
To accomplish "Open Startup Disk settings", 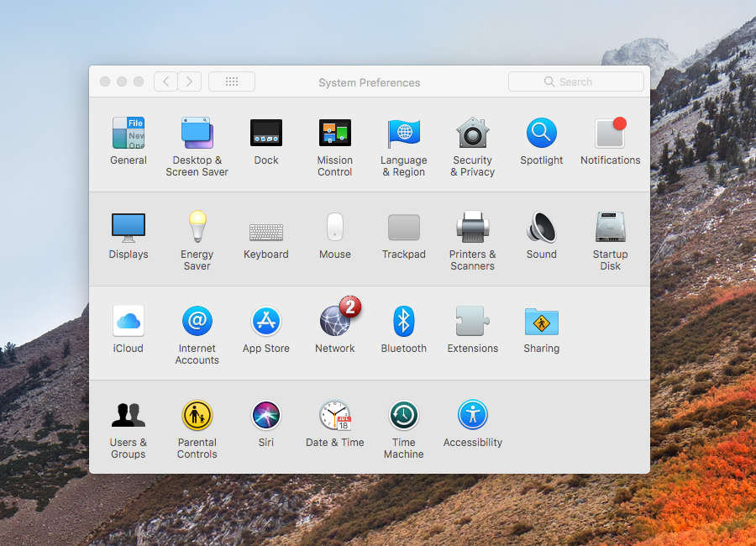I will pyautogui.click(x=611, y=227).
